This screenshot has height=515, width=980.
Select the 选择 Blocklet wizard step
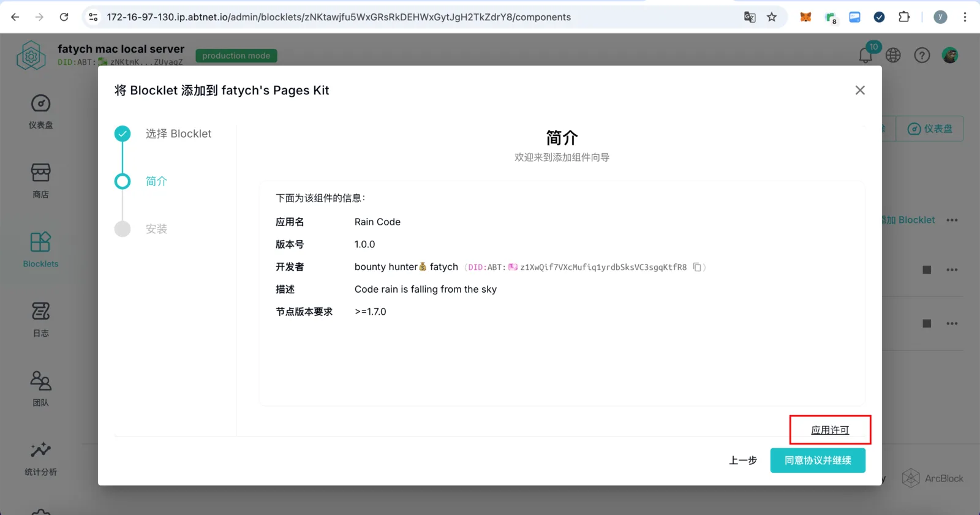click(163, 133)
